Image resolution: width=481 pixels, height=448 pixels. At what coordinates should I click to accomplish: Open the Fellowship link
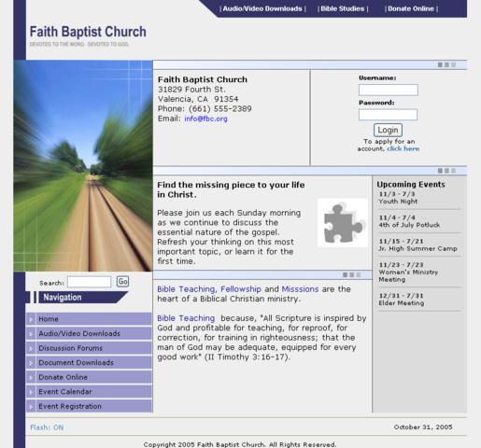click(x=241, y=289)
